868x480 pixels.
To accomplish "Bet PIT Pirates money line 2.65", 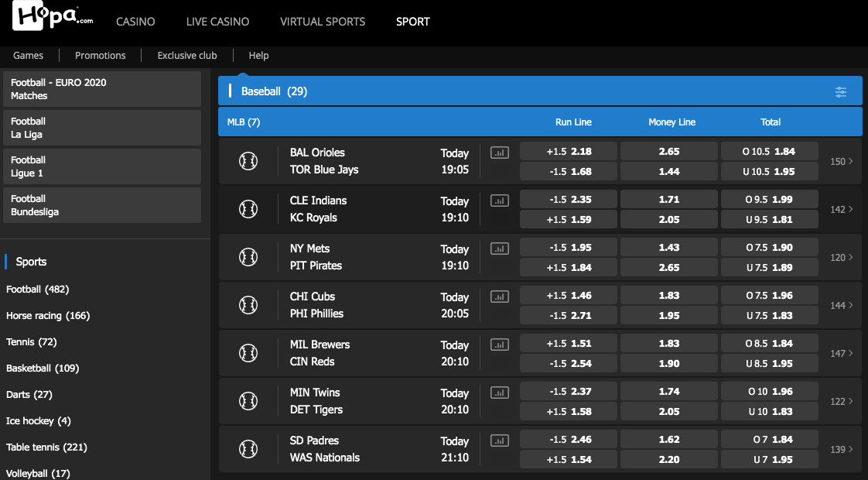I will (x=668, y=267).
